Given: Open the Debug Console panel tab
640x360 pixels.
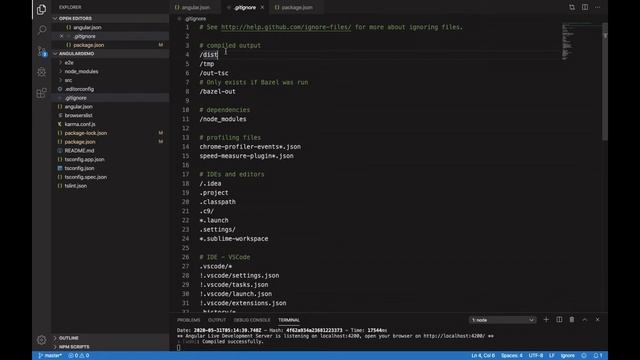Looking at the screenshot, I should [252, 320].
